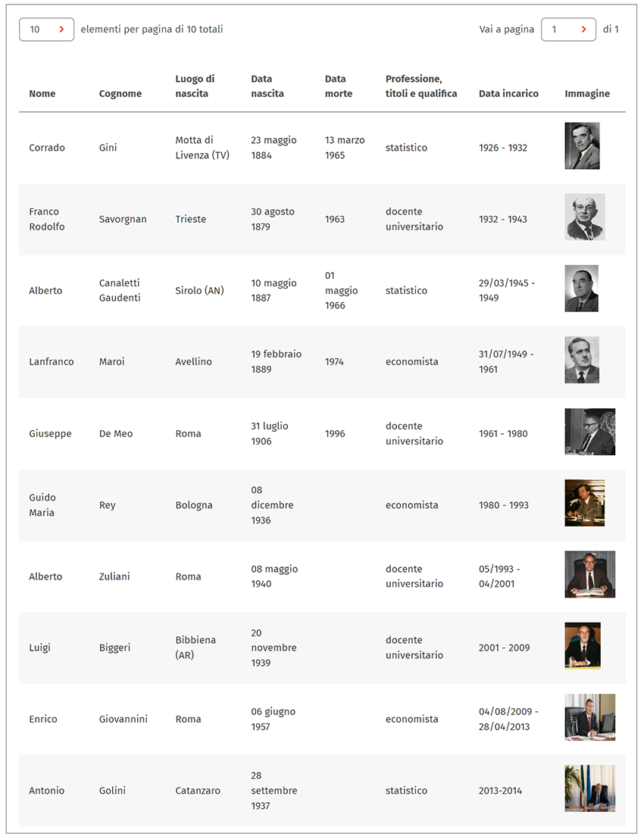View the photo of Alberto Zuliani
The image size is (644, 840).
pyautogui.click(x=590, y=574)
